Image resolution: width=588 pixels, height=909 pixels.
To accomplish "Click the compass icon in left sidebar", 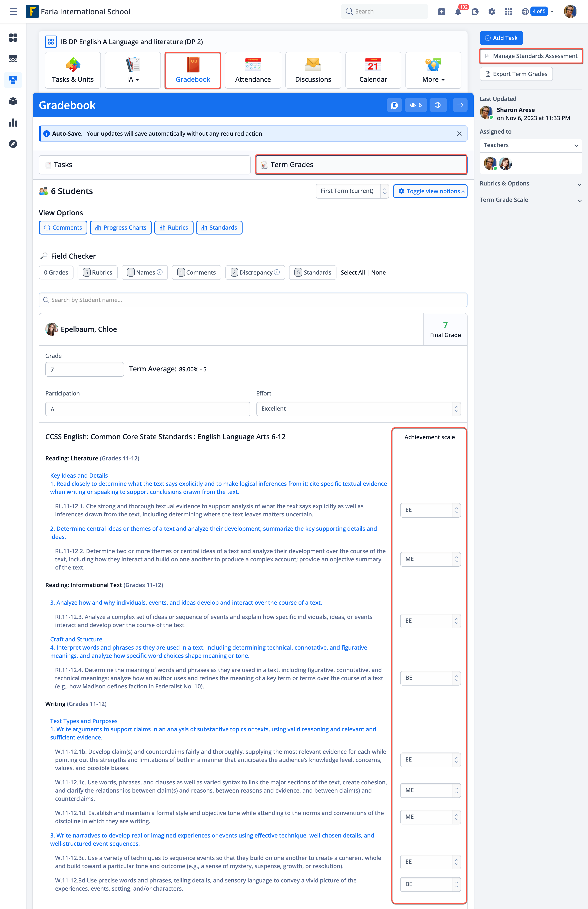I will (13, 144).
